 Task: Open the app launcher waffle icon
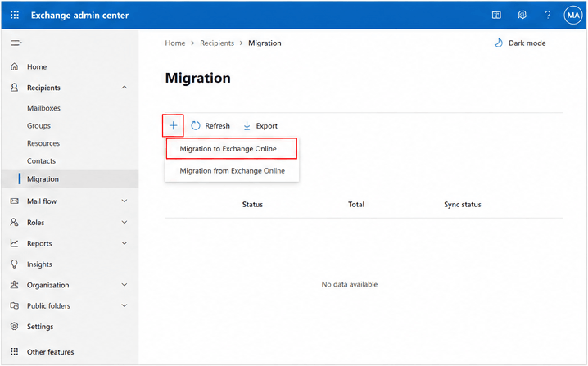coord(15,15)
